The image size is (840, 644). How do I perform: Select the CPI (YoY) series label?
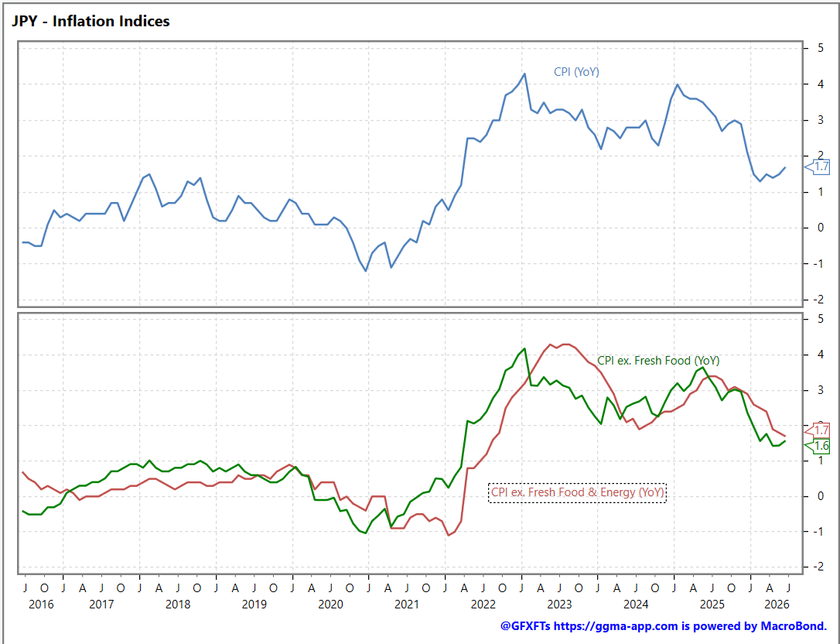tap(576, 72)
